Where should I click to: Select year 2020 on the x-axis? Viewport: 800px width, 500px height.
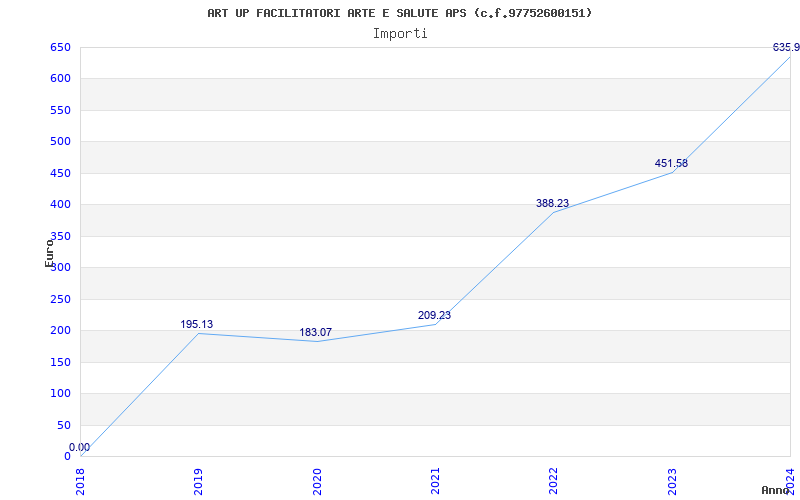317,480
